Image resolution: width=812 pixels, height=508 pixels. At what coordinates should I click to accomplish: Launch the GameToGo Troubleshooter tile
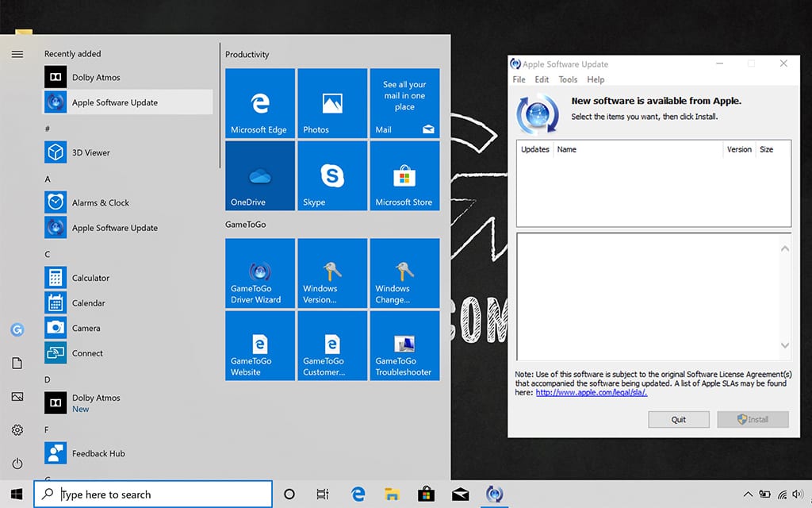tap(405, 346)
